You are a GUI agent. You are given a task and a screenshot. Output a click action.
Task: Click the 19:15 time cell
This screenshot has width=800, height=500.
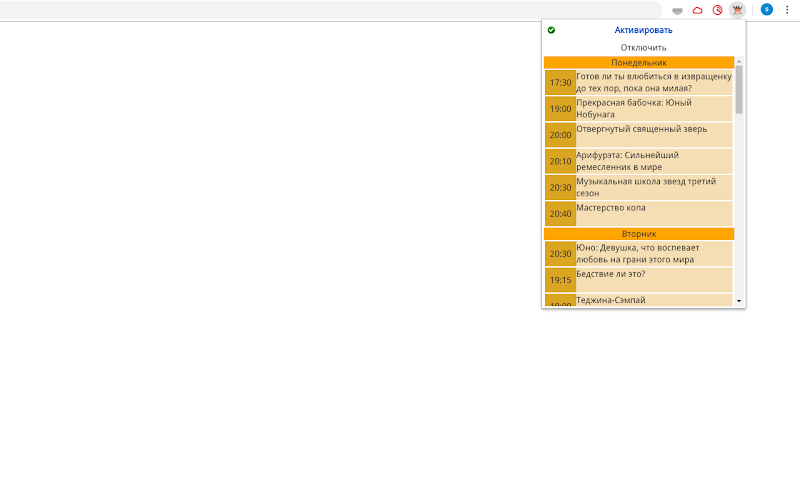pyautogui.click(x=560, y=280)
